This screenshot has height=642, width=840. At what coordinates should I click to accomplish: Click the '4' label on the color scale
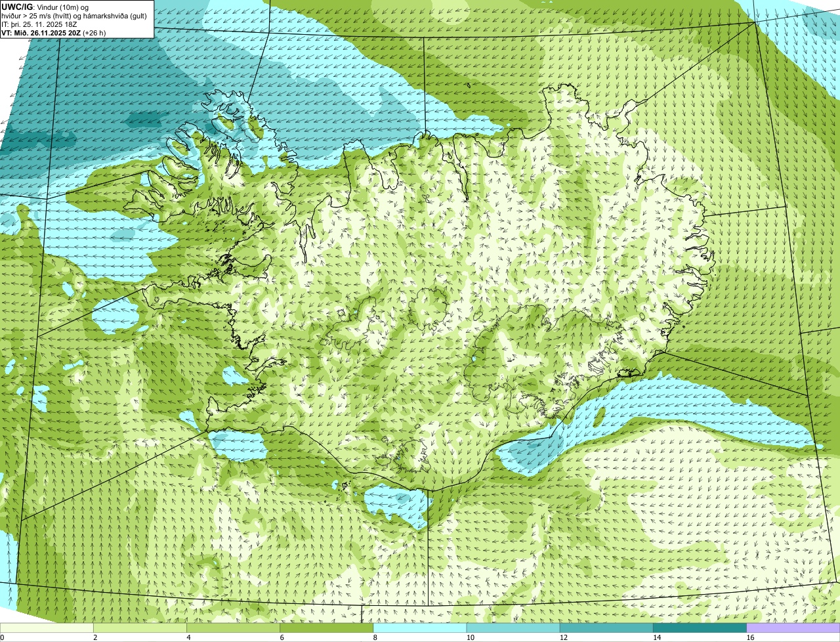188,637
